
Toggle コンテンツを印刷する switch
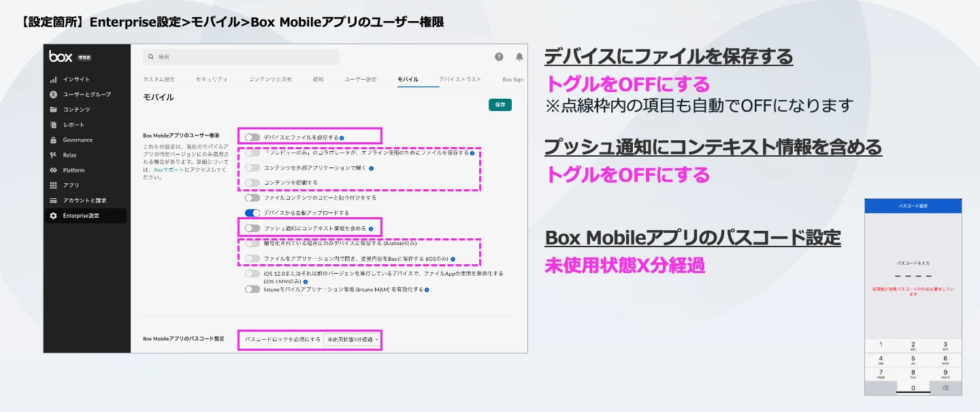point(252,183)
